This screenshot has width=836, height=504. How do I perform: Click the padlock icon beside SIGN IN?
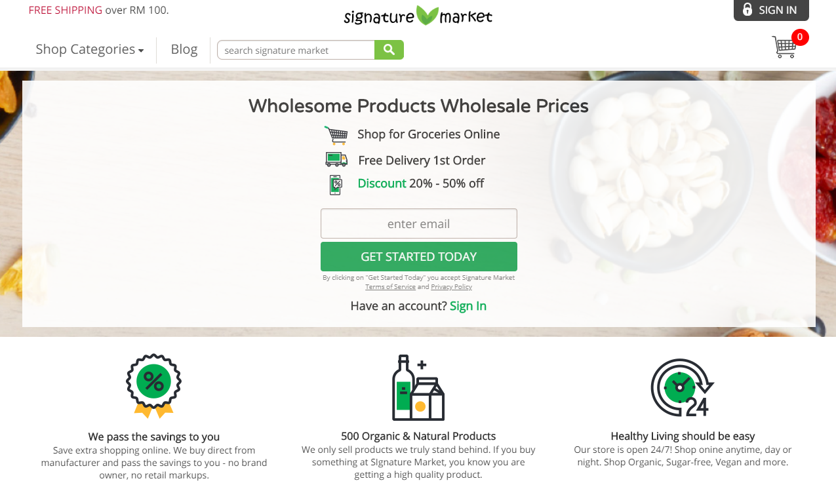[x=747, y=10]
